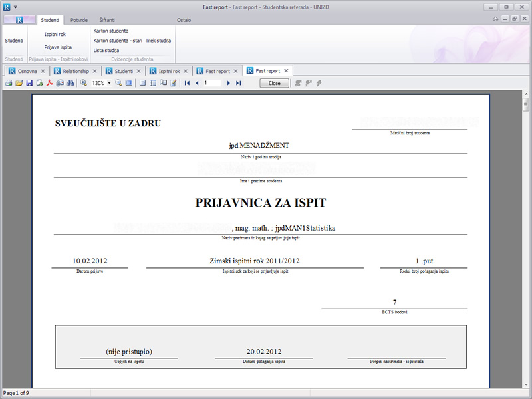The image size is (532, 399).
Task: Advance to the next report page
Action: (228, 83)
